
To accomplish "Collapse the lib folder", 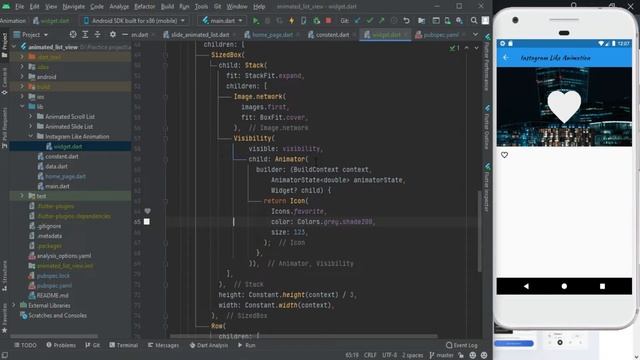I will 22,107.
